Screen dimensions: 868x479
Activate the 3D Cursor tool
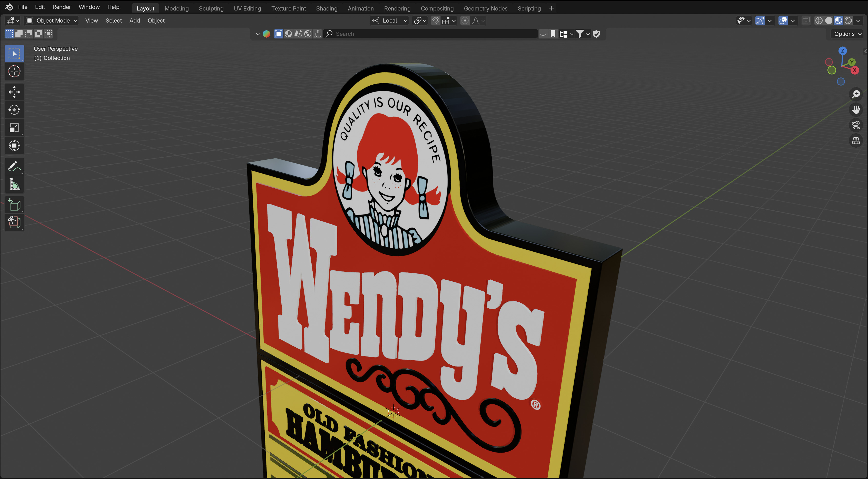[x=14, y=71]
